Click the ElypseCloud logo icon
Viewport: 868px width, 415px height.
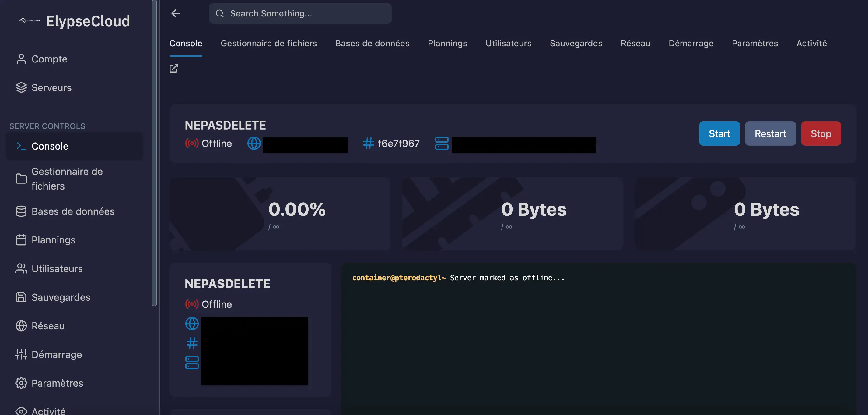(30, 21)
